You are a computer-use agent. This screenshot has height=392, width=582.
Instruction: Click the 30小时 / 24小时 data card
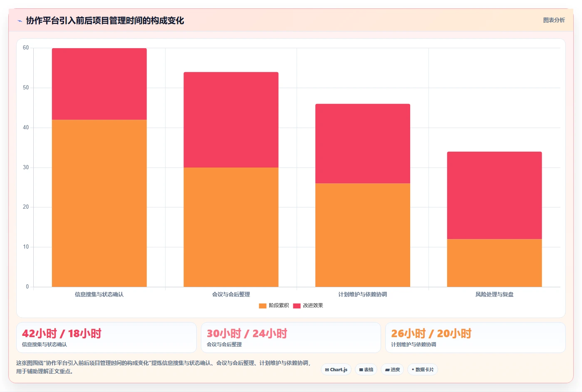click(x=291, y=338)
